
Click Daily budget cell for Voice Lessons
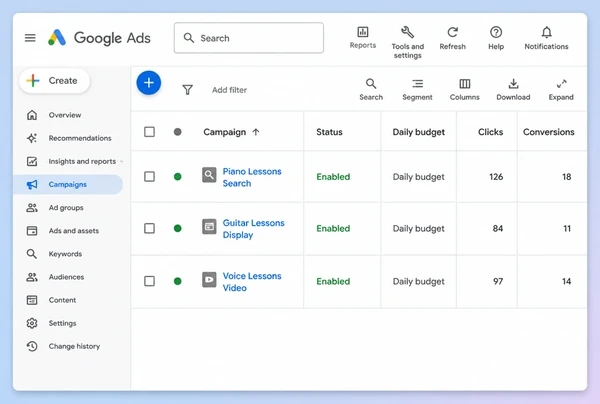coord(419,281)
